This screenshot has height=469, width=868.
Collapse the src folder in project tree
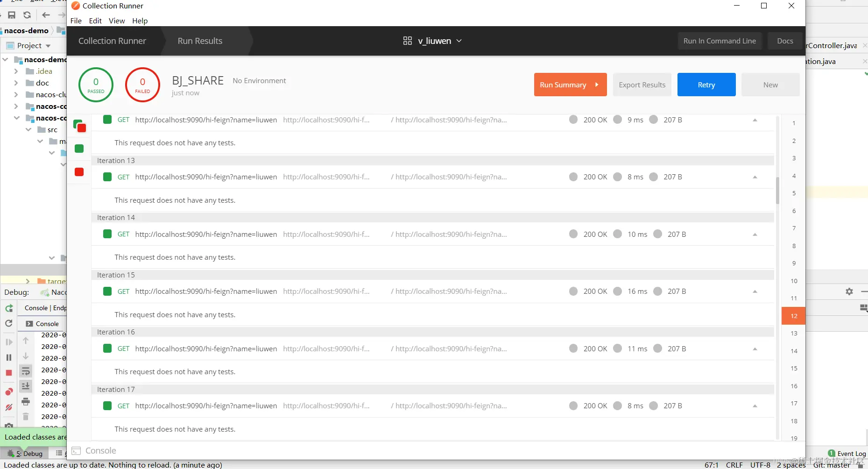click(28, 129)
